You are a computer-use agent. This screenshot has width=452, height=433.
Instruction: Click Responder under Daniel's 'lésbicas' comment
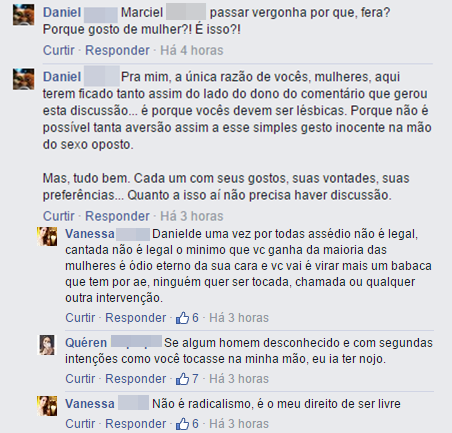117,216
